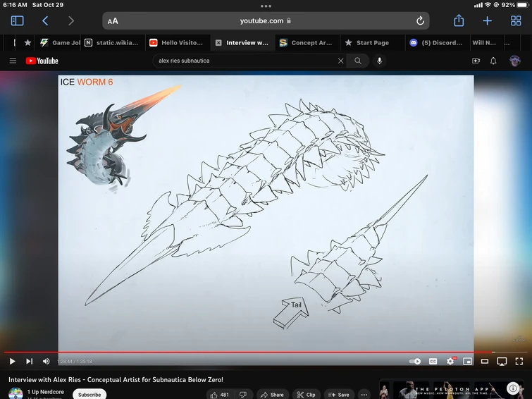Click the 1 Up Nerdcore channel avatar
This screenshot has height=399, width=532.
tap(16, 393)
